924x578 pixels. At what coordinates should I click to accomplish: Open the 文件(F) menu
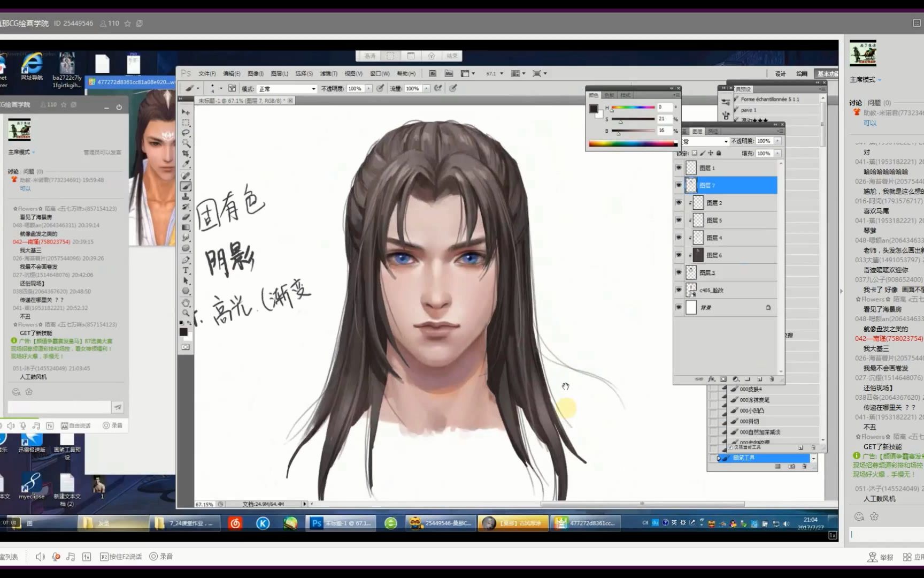[207, 74]
